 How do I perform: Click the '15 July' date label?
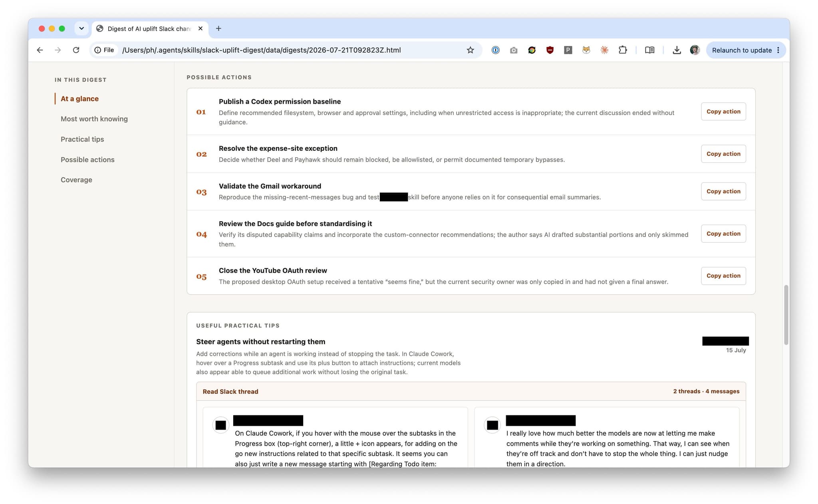[736, 350]
